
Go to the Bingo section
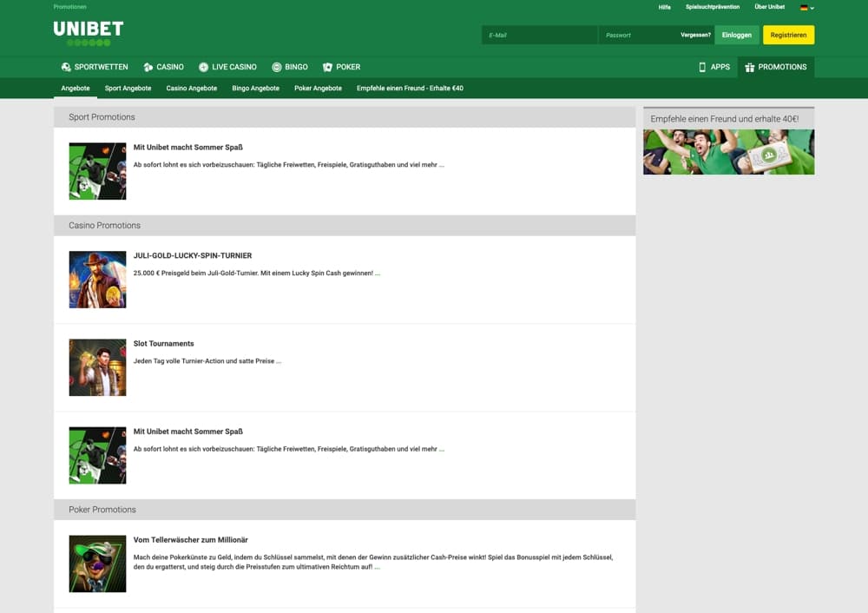pos(290,67)
